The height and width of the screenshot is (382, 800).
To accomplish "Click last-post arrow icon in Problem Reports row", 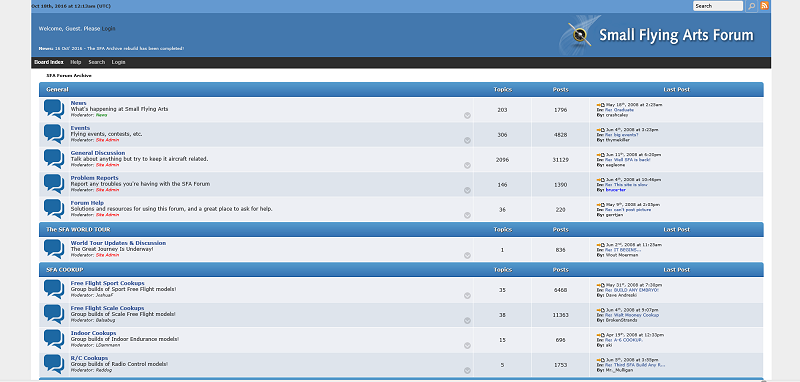I will tap(601, 180).
